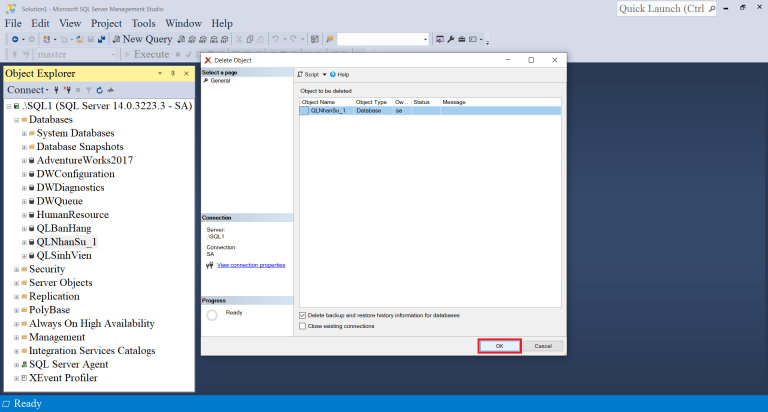Click the Activity Monitor icon in Object Explorer
The height and width of the screenshot is (412, 768).
[110, 90]
